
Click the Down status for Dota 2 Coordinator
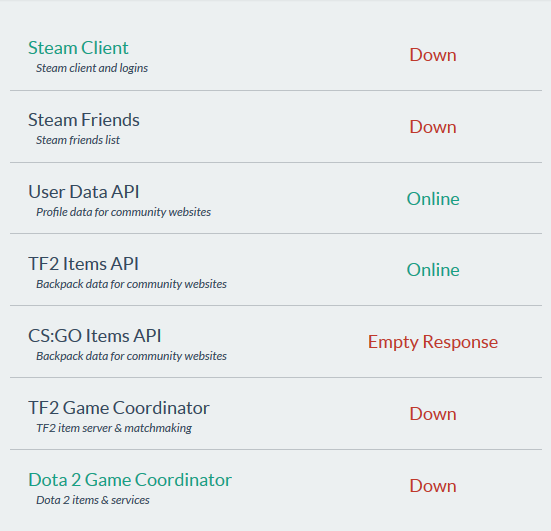point(433,486)
